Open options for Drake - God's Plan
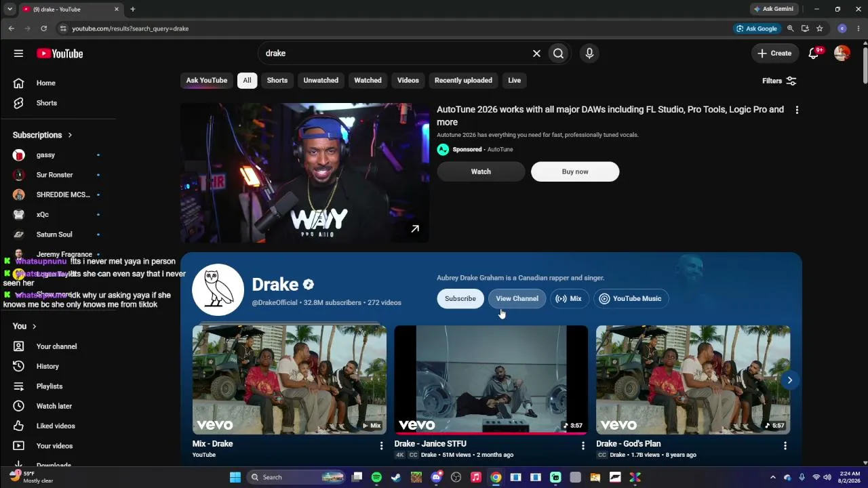This screenshot has height=488, width=868. (785, 446)
